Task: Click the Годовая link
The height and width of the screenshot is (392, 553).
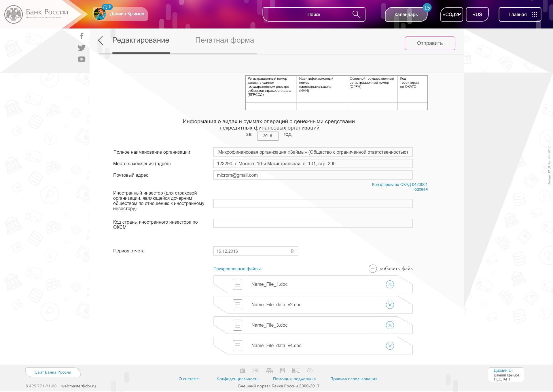Action: coord(420,189)
